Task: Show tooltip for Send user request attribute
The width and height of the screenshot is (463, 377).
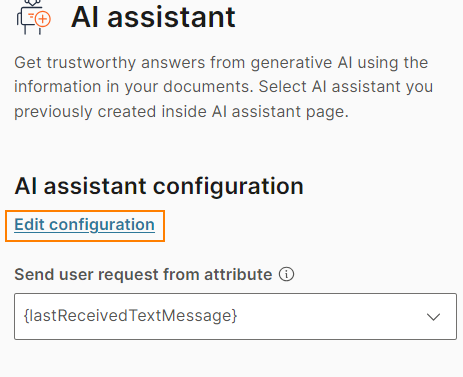Action: pos(286,274)
